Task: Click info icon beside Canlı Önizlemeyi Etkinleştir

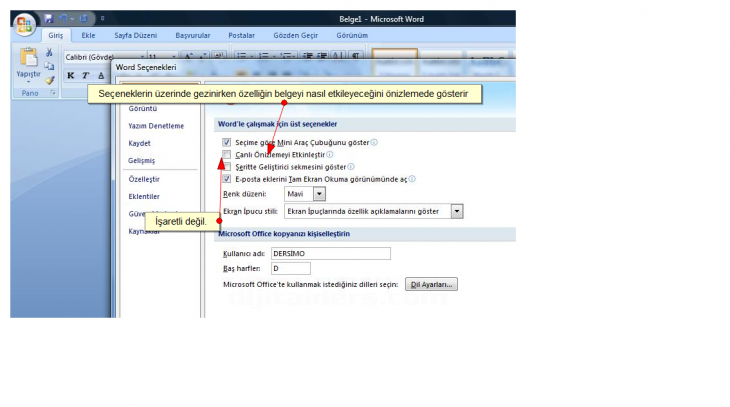Action: click(x=330, y=155)
